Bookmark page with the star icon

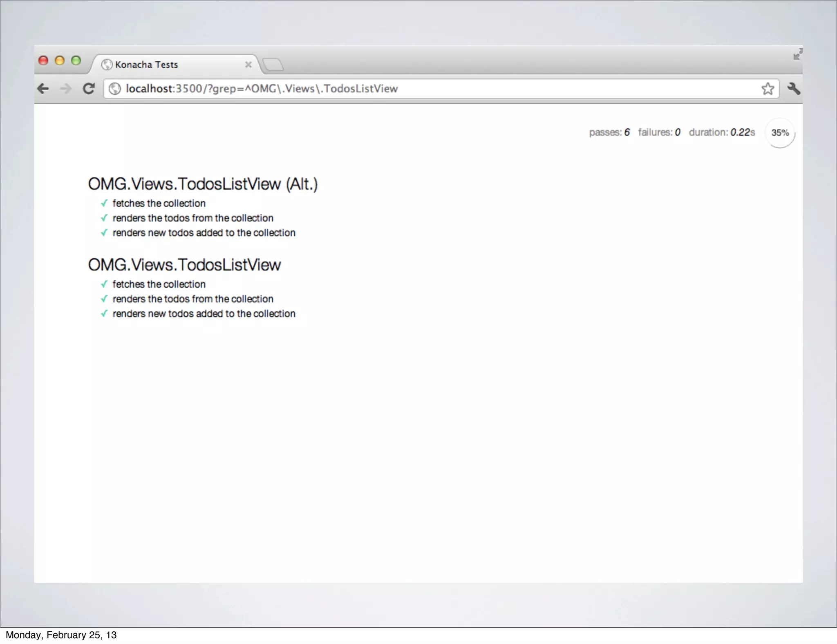click(768, 89)
